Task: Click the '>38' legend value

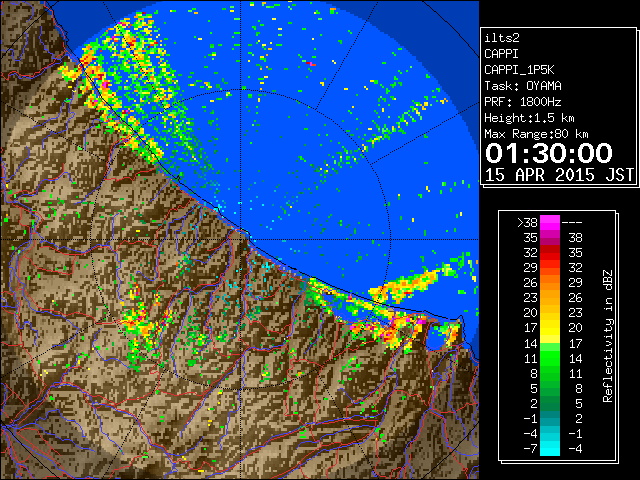Action: click(527, 222)
